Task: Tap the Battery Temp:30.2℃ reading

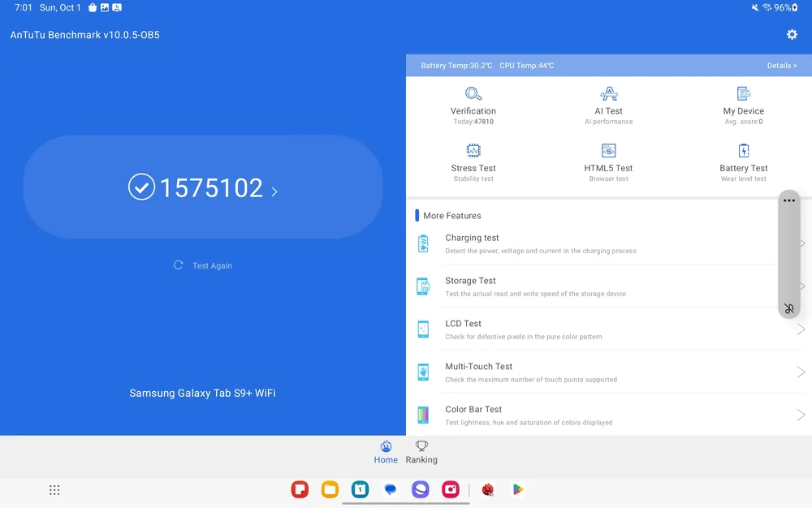Action: tap(456, 66)
